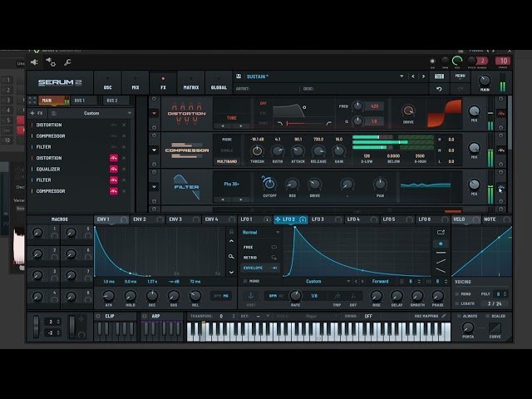Click the envelope lock icon
The image size is (532, 399).
tap(231, 232)
